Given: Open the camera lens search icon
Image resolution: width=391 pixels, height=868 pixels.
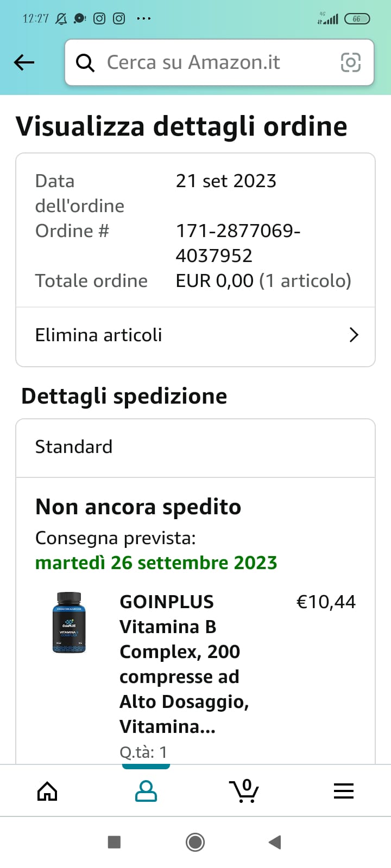Looking at the screenshot, I should tap(350, 62).
